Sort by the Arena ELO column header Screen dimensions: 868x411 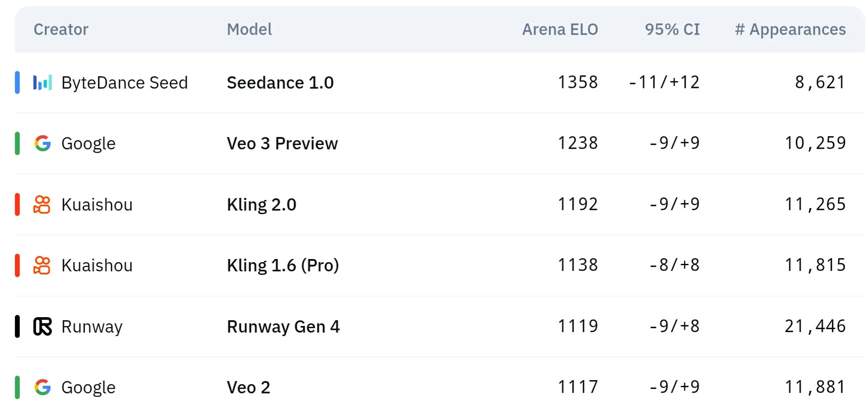560,30
